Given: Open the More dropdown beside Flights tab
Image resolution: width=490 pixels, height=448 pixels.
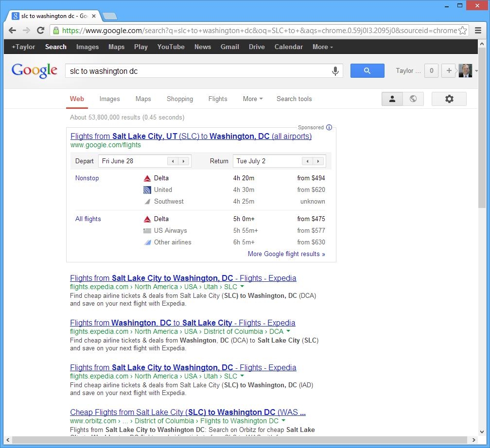Looking at the screenshot, I should point(252,99).
